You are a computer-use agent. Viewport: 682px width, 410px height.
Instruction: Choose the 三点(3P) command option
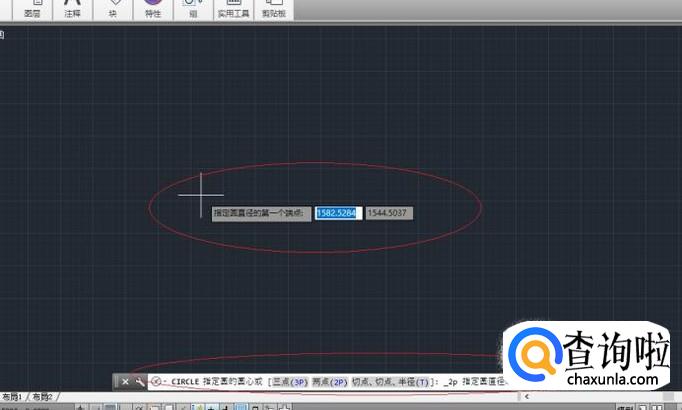[290, 382]
